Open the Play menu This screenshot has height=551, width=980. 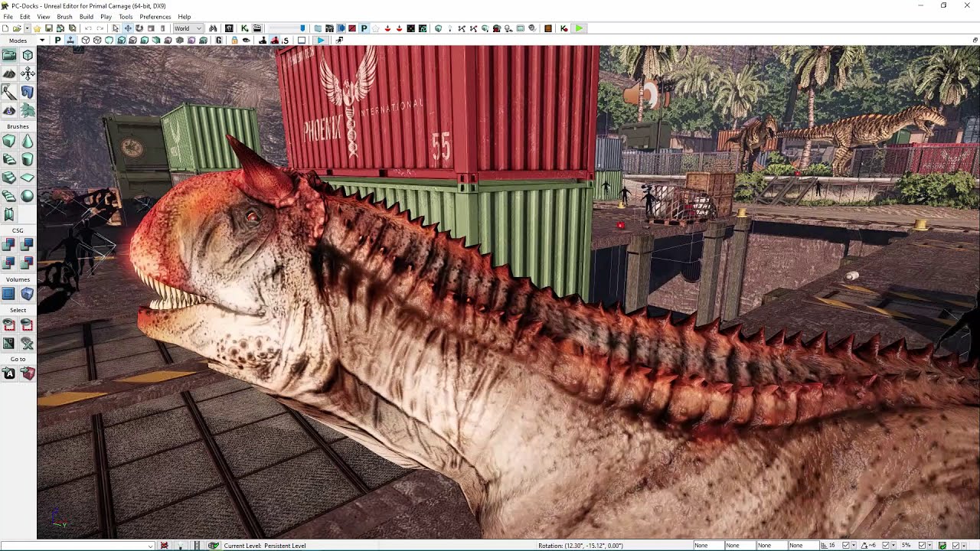tap(106, 16)
